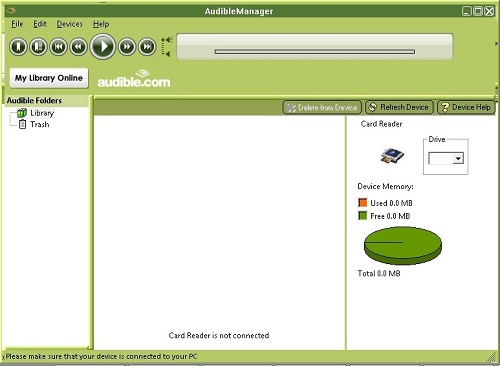Click the audible.com logo
Viewport: 500px width, 366px height.
pyautogui.click(x=134, y=79)
